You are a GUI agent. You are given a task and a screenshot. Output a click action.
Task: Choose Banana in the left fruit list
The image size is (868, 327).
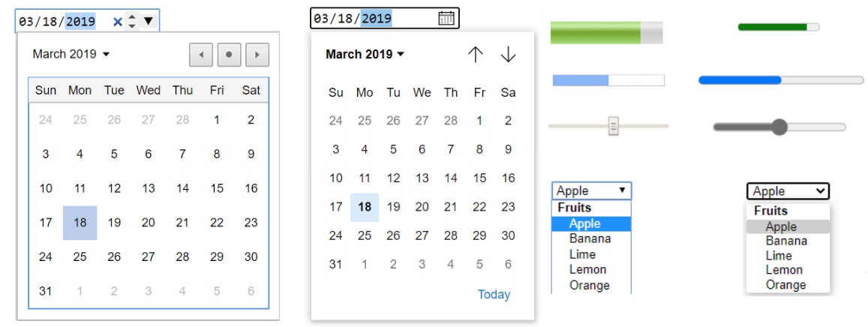coord(590,238)
